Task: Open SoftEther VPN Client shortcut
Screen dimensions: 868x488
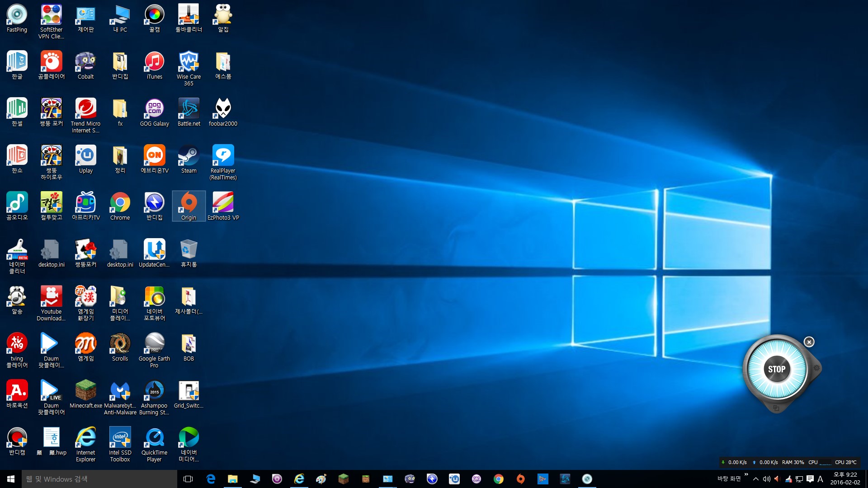Action: tap(51, 21)
